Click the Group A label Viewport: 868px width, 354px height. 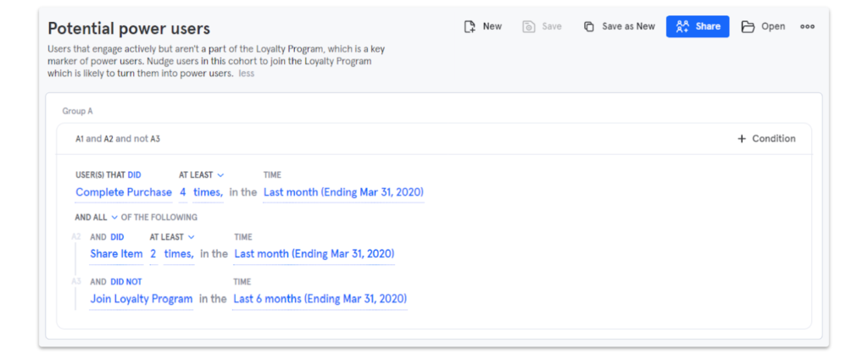coord(77,111)
